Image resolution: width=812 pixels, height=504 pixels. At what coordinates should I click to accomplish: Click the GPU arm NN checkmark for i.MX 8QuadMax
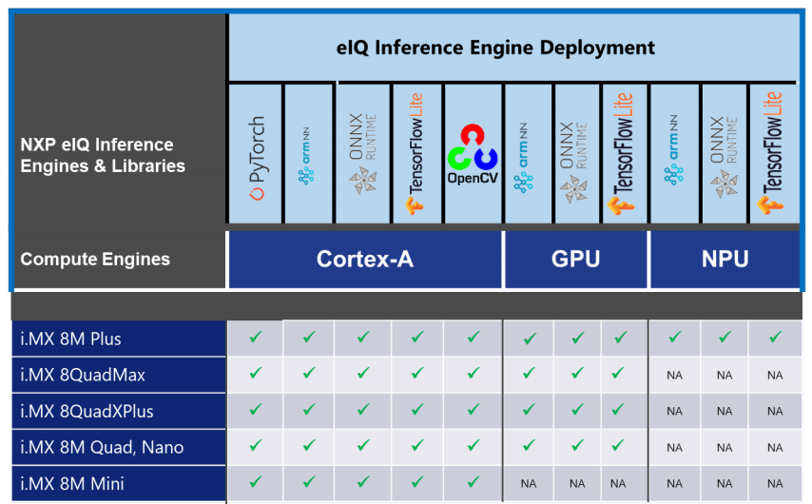click(x=529, y=373)
